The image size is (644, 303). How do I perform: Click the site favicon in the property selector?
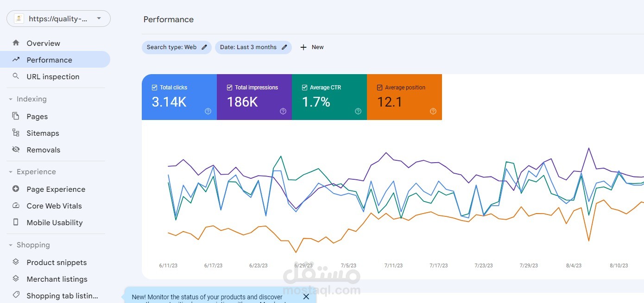pyautogui.click(x=19, y=19)
